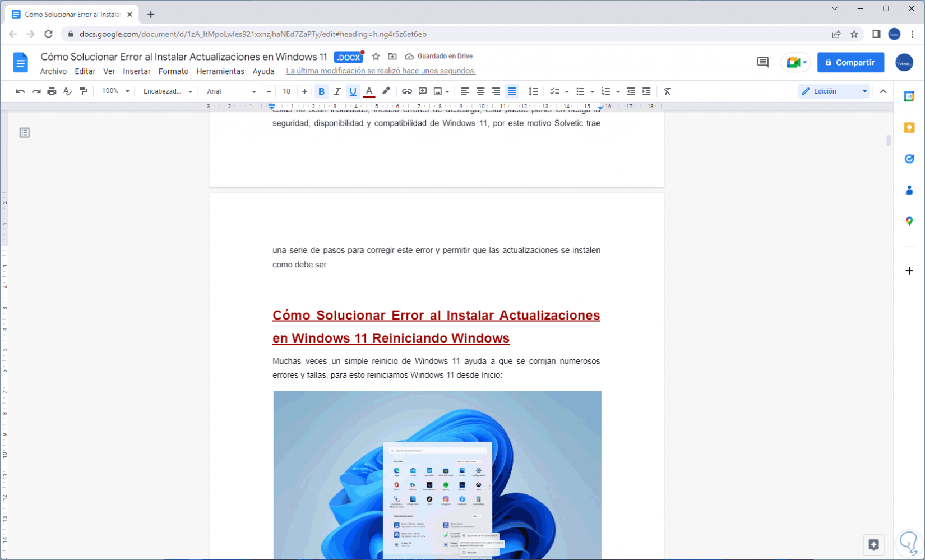
Task: Show the document outline
Action: [24, 133]
